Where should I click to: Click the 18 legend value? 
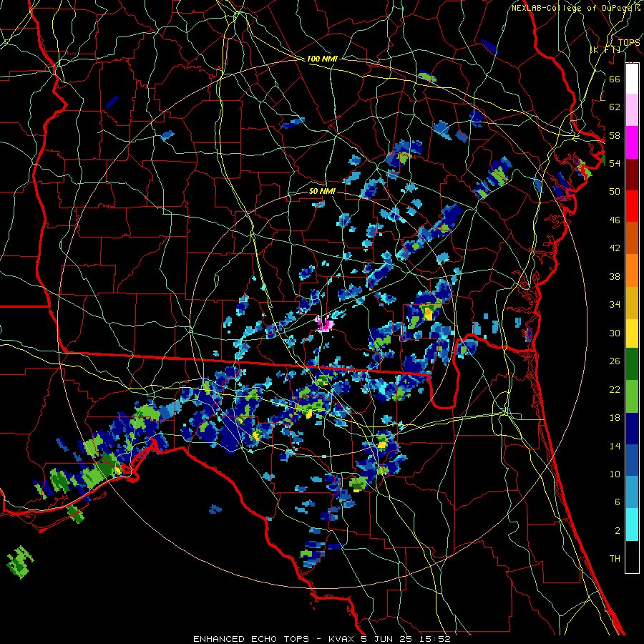coord(615,418)
